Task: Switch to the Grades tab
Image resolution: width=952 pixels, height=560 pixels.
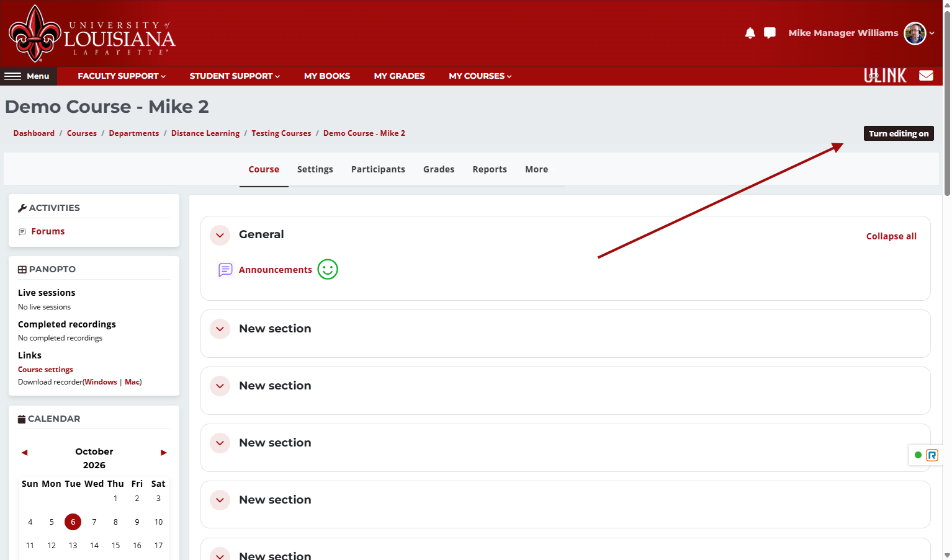Action: (x=439, y=169)
